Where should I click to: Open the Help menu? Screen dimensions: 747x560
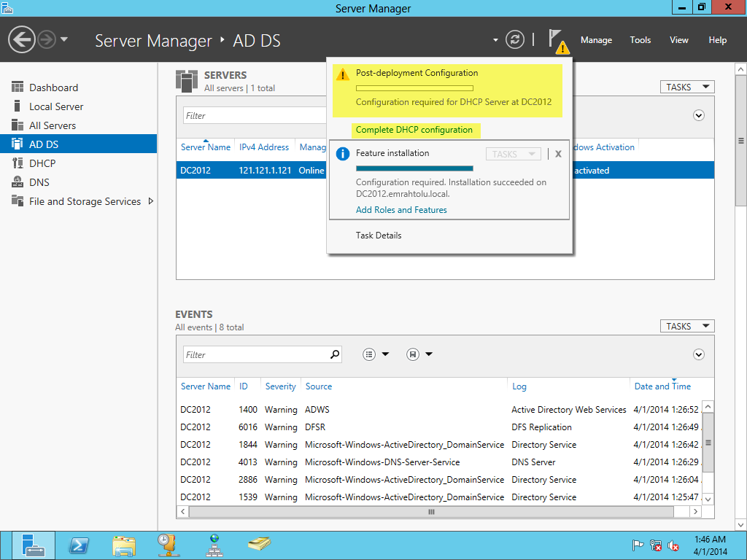[717, 40]
